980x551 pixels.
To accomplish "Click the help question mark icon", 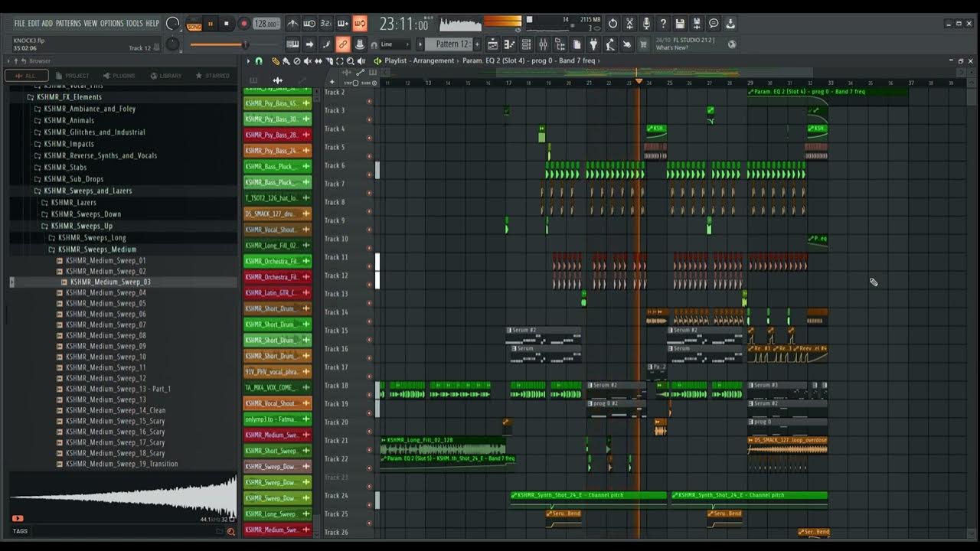I will tap(663, 24).
